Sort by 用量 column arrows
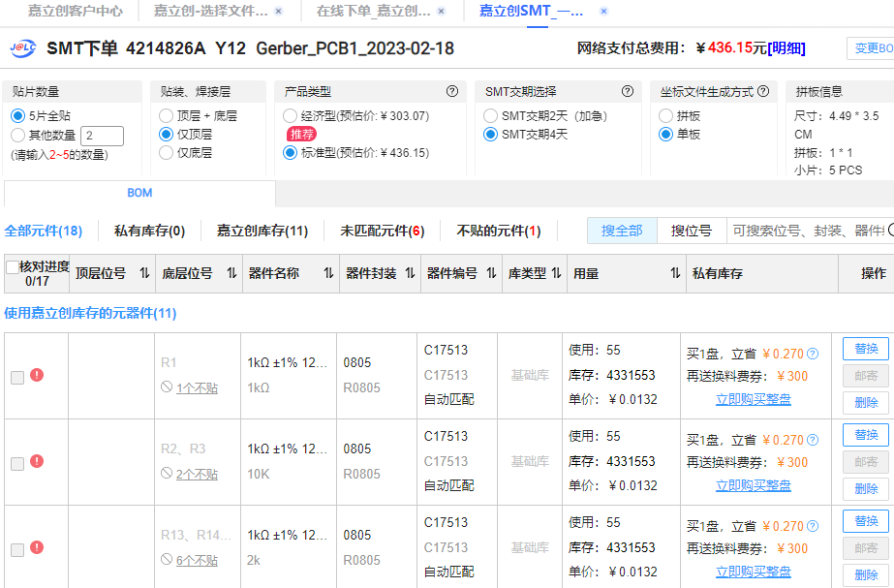 pos(675,273)
